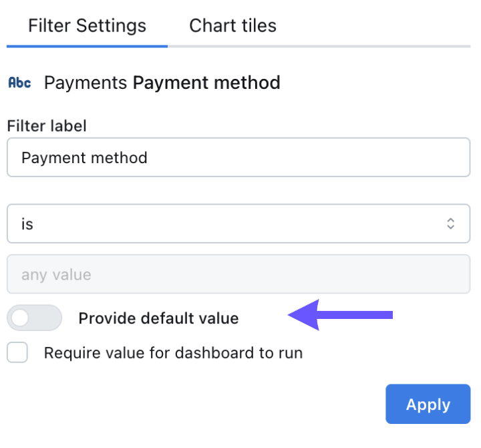Open the "is" operator dropdown

point(238,223)
